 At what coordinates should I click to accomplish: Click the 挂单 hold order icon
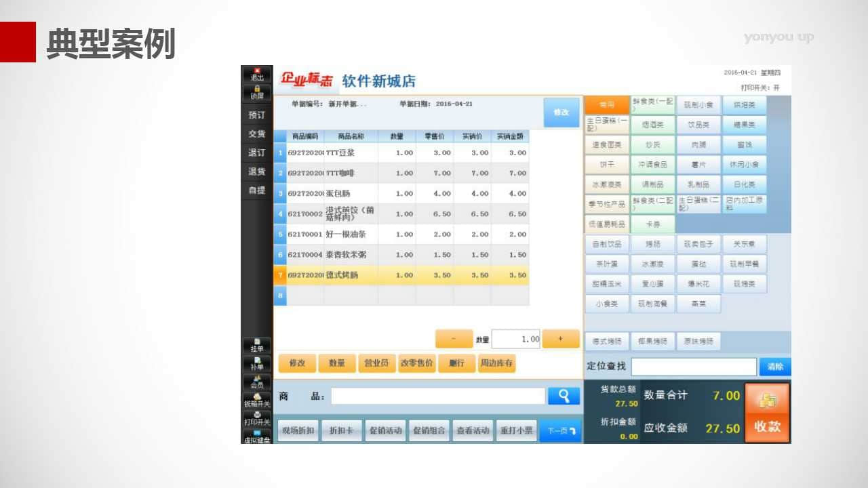pos(257,345)
